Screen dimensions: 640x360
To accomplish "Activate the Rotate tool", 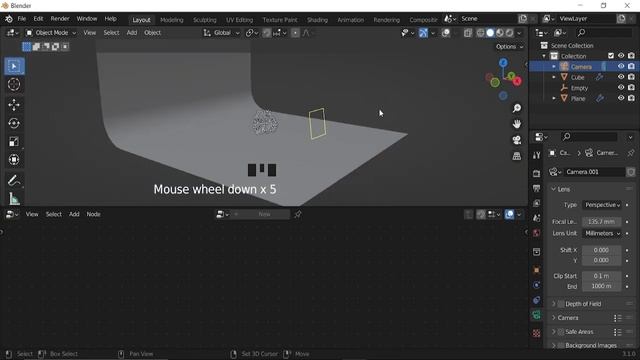I will click(14, 123).
